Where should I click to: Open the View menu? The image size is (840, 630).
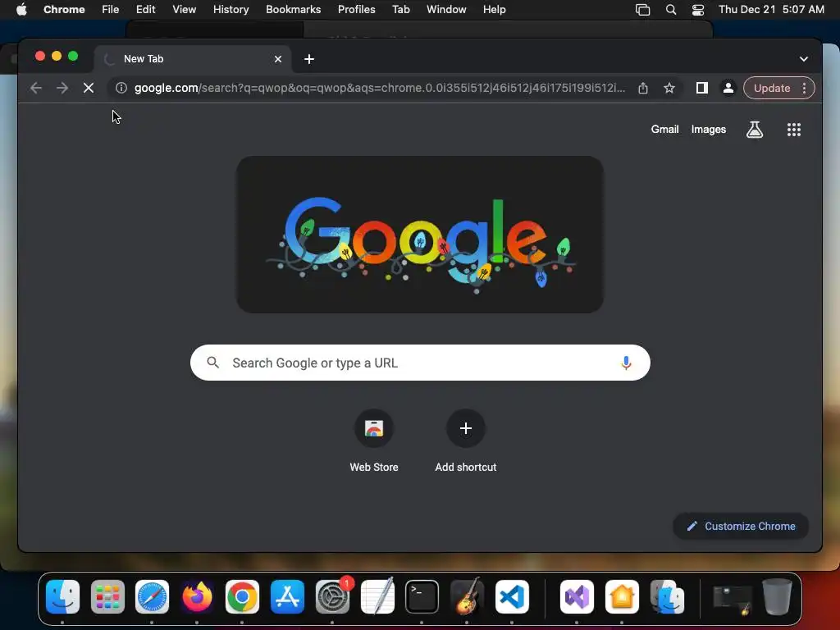[x=185, y=9]
